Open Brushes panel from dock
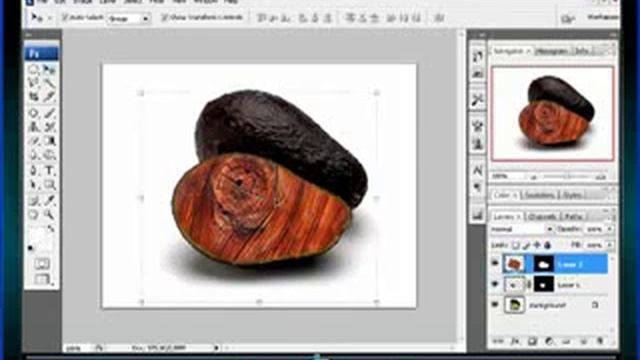 478,126
